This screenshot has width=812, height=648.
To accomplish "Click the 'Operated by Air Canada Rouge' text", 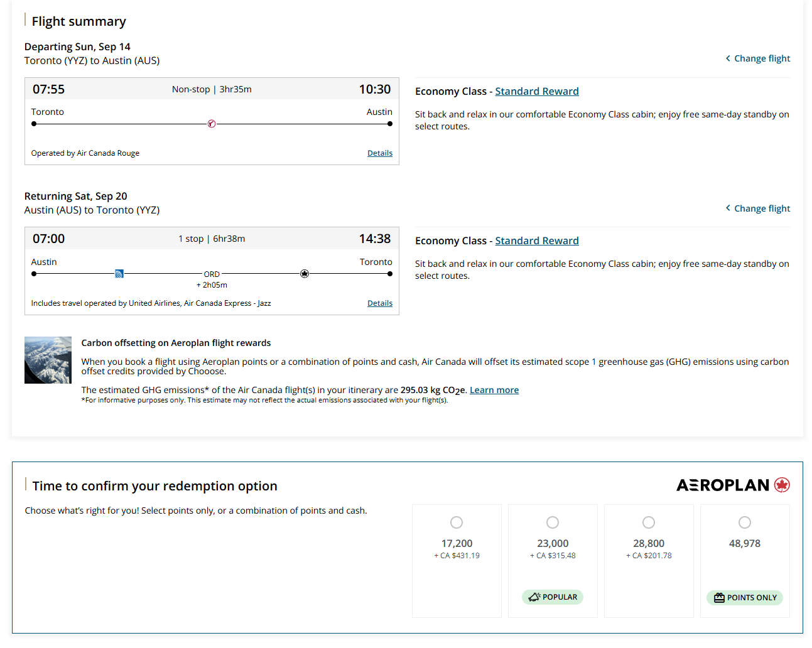I will pos(85,153).
